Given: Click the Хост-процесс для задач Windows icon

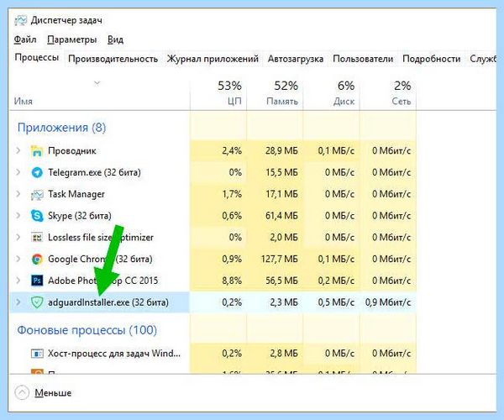Looking at the screenshot, I should [37, 354].
